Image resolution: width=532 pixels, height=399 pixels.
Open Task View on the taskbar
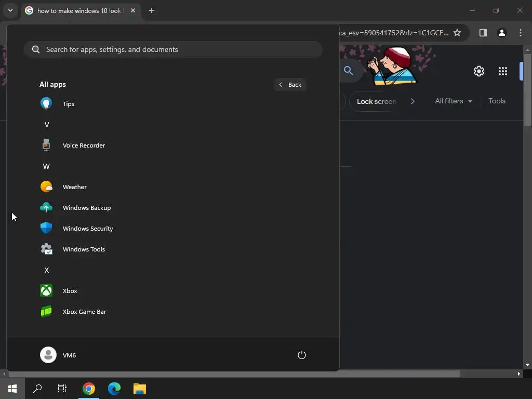coord(62,389)
